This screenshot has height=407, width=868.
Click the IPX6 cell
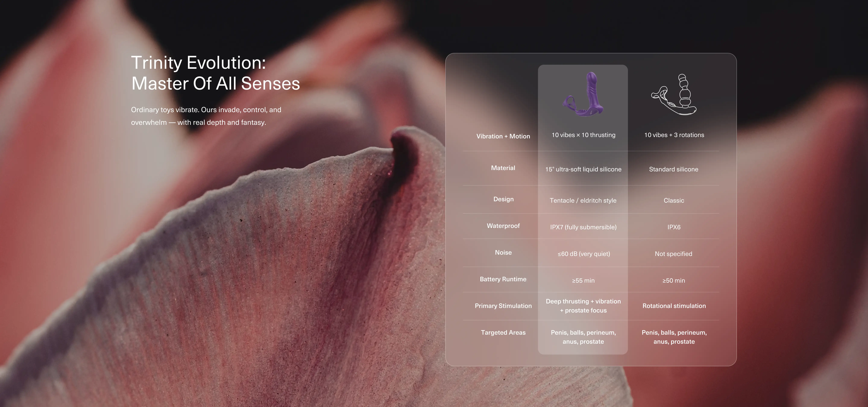(674, 227)
